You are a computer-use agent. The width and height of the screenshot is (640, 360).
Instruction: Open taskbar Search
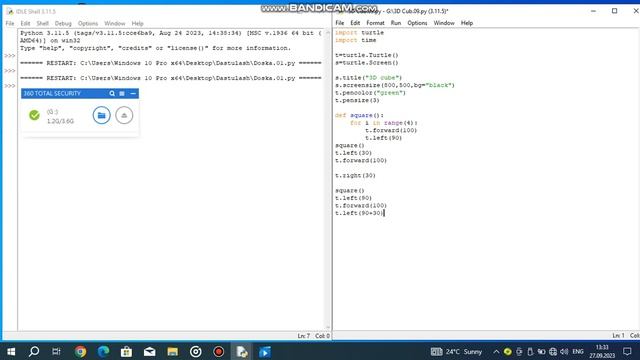[34, 351]
